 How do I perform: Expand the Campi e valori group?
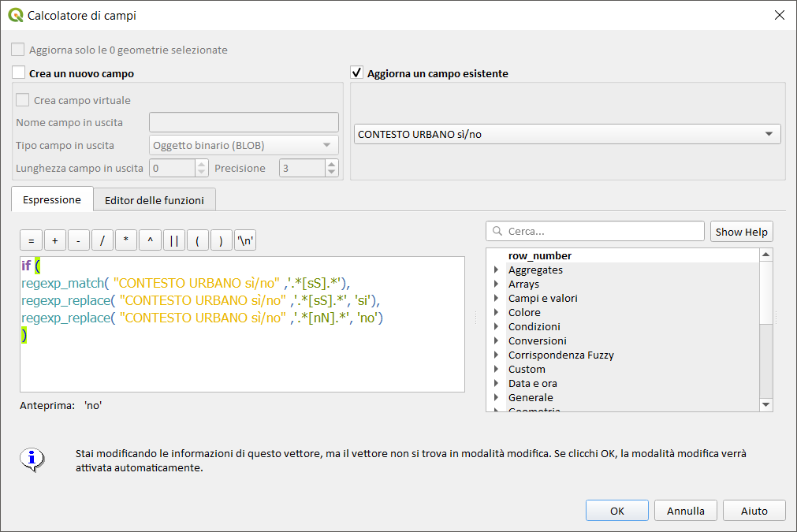click(497, 299)
